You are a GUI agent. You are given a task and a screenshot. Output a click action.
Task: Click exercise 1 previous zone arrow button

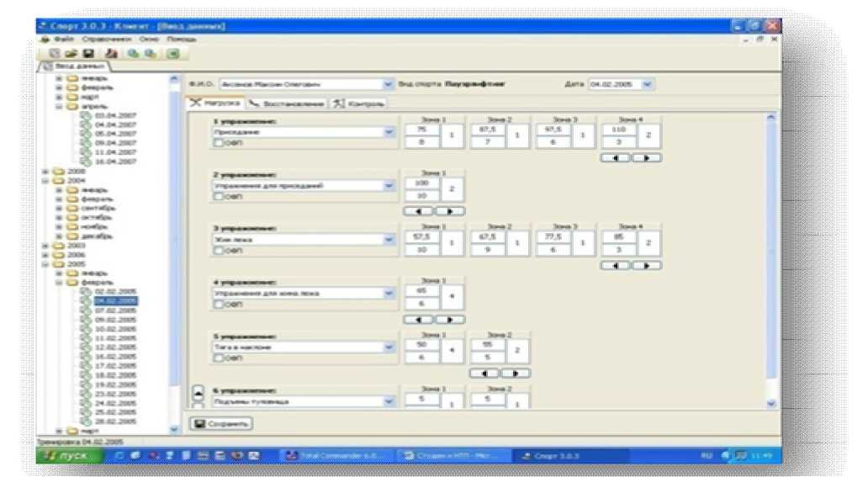pos(616,158)
